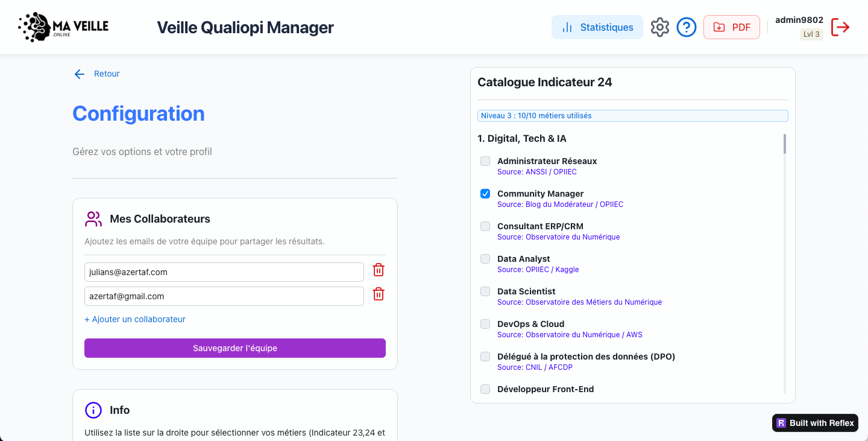Screen dimensions: 868x441
Task: Select the Data Scientist checkbox
Action: point(485,291)
